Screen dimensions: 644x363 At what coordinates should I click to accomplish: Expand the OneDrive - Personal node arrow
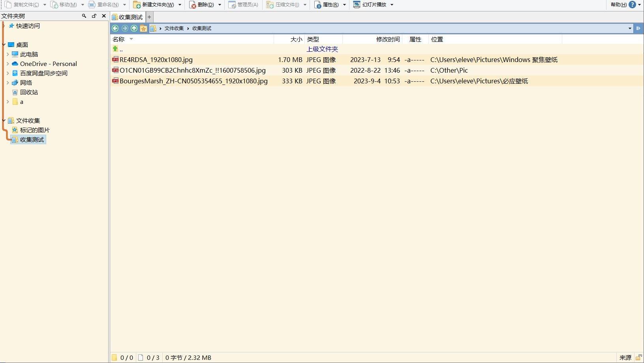click(x=8, y=64)
